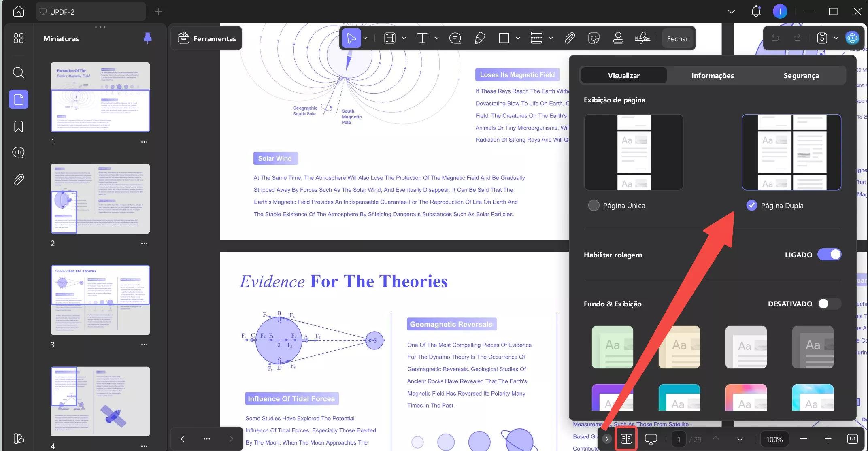Open the bookmarks panel icon
868x451 pixels.
click(18, 126)
